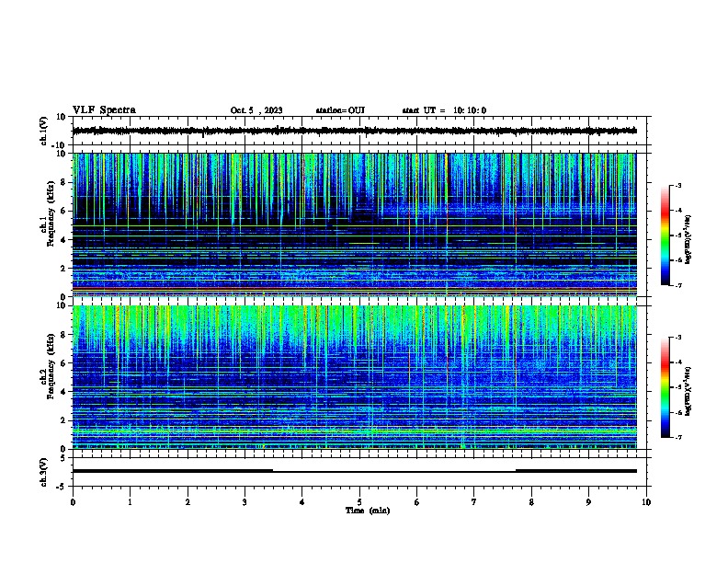This screenshot has height=563, width=728.
Task: Click time axis tick label 3
Action: 245,502
